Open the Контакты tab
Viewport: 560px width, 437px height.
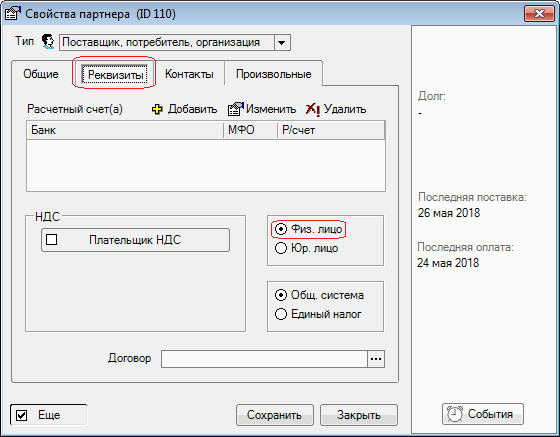pos(189,74)
